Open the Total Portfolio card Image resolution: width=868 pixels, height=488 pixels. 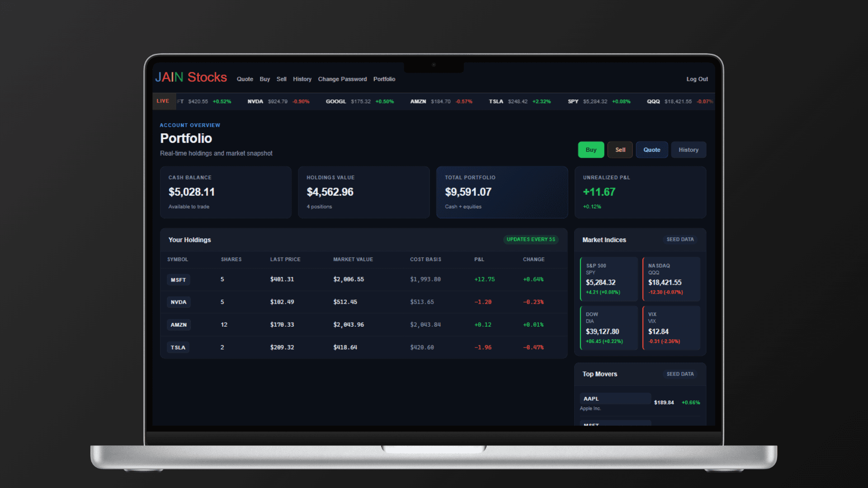pos(502,192)
